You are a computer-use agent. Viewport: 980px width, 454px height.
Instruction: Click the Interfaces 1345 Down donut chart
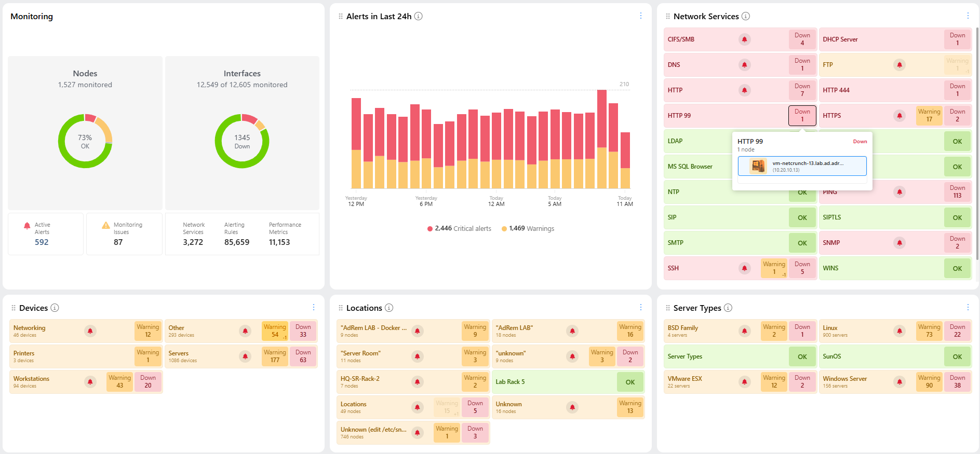[242, 141]
